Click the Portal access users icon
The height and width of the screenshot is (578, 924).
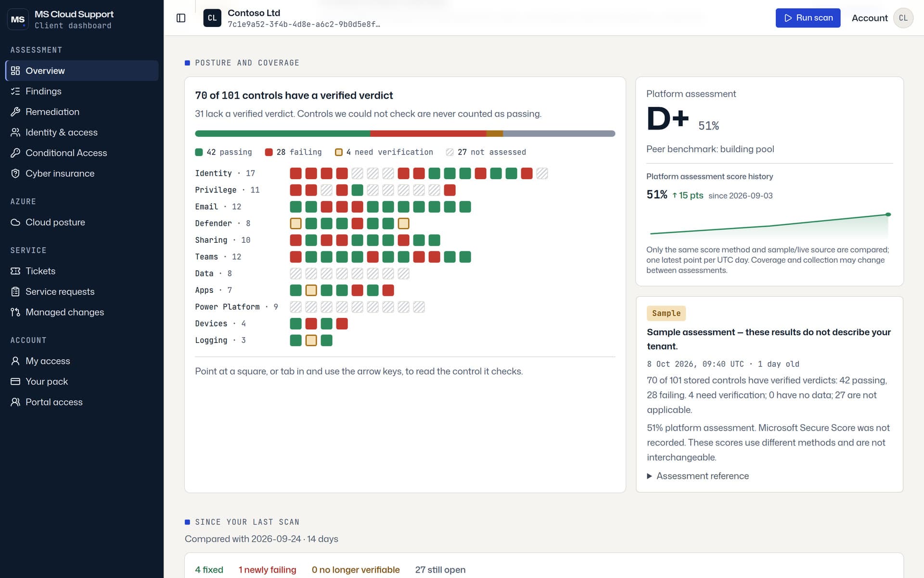coord(15,402)
